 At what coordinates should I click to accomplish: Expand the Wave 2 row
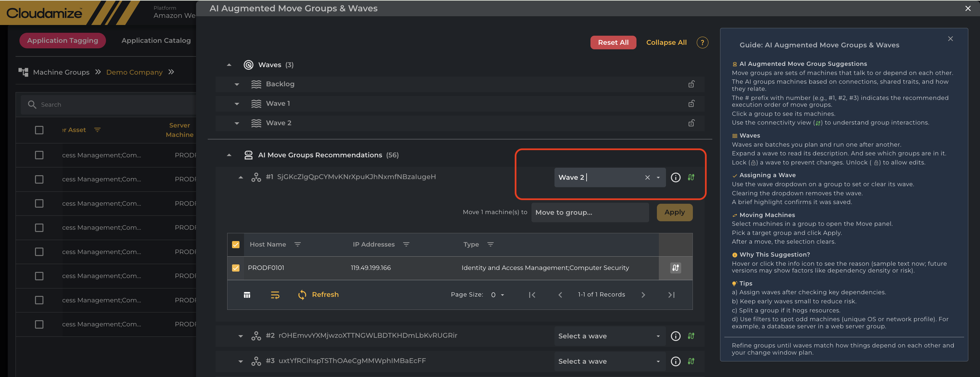coord(237,123)
